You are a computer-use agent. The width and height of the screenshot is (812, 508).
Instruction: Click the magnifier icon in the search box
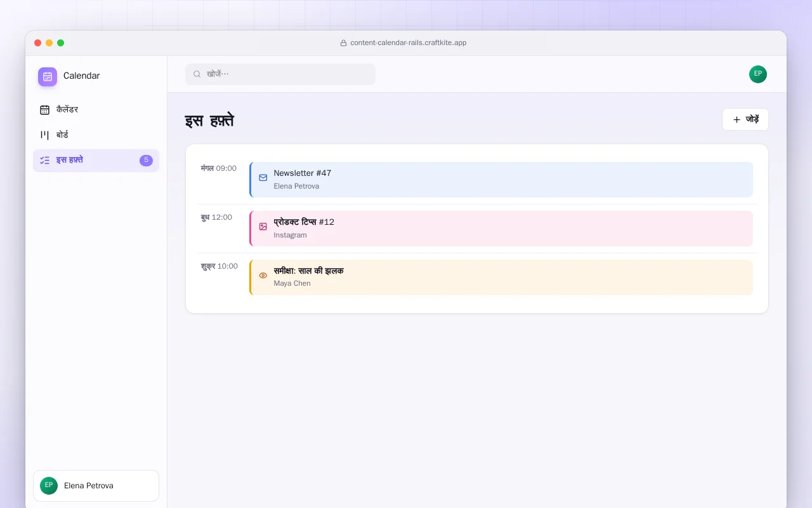197,74
